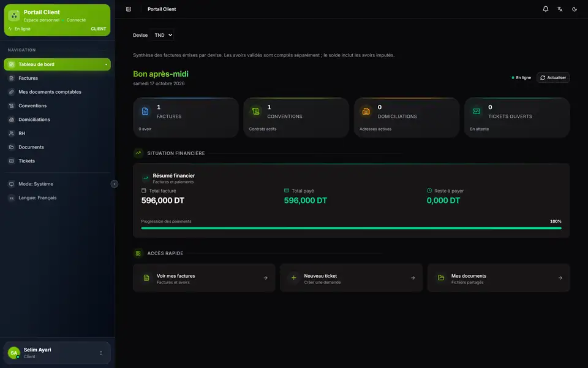The width and height of the screenshot is (588, 368).
Task: Open the Factures stat card
Action: point(186,118)
